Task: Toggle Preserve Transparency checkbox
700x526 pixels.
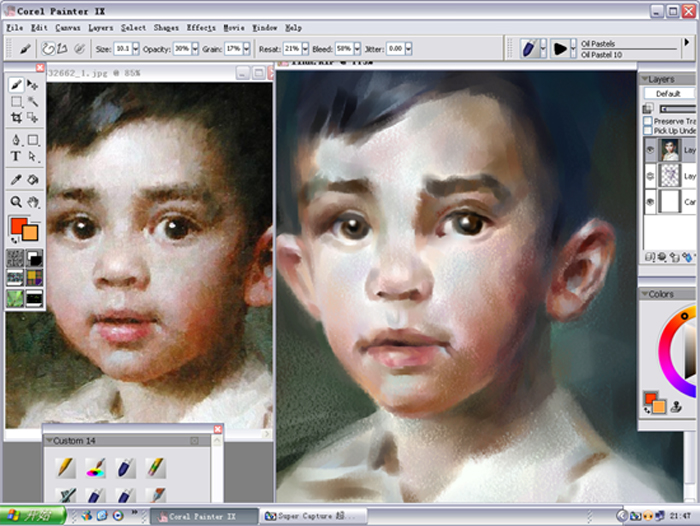Action: [x=648, y=121]
